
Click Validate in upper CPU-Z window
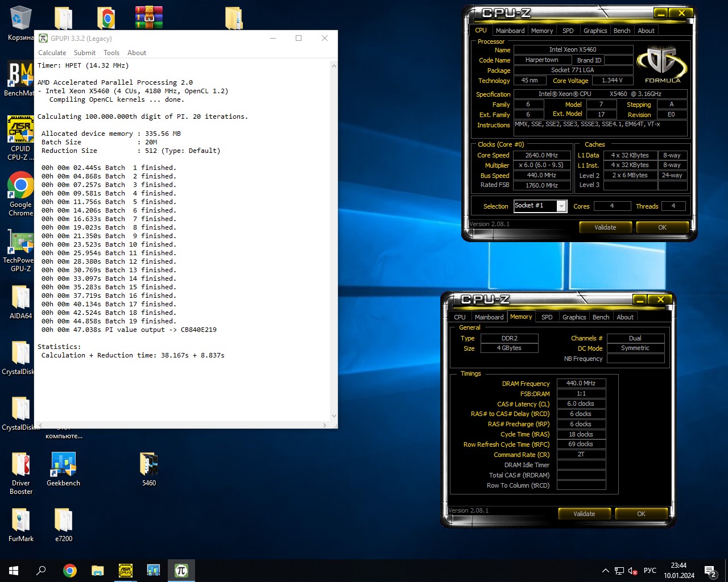point(605,227)
